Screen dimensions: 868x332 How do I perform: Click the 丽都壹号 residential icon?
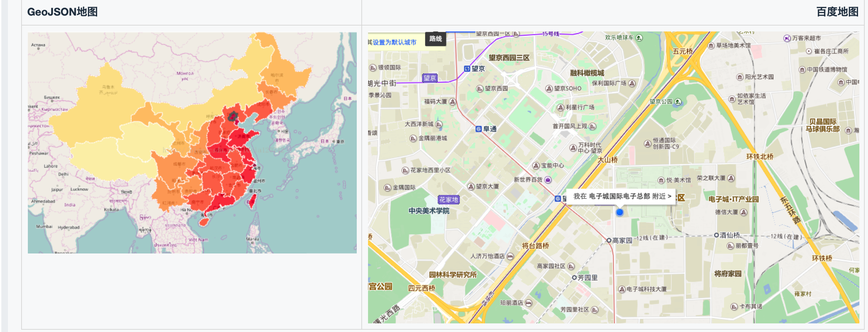coord(730,246)
